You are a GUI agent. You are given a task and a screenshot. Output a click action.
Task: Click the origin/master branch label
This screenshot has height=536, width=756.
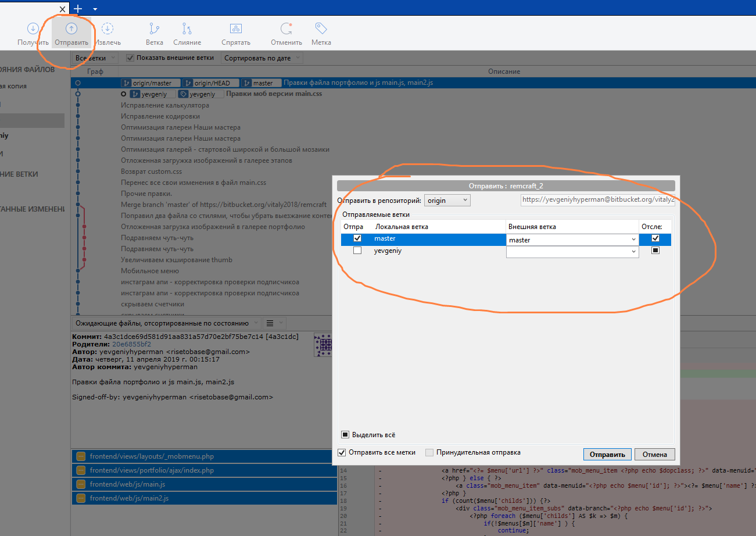(x=151, y=83)
